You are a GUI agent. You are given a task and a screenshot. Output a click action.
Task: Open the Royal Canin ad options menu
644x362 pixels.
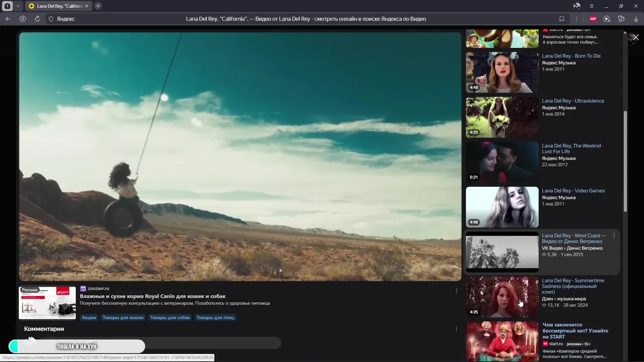[456, 291]
